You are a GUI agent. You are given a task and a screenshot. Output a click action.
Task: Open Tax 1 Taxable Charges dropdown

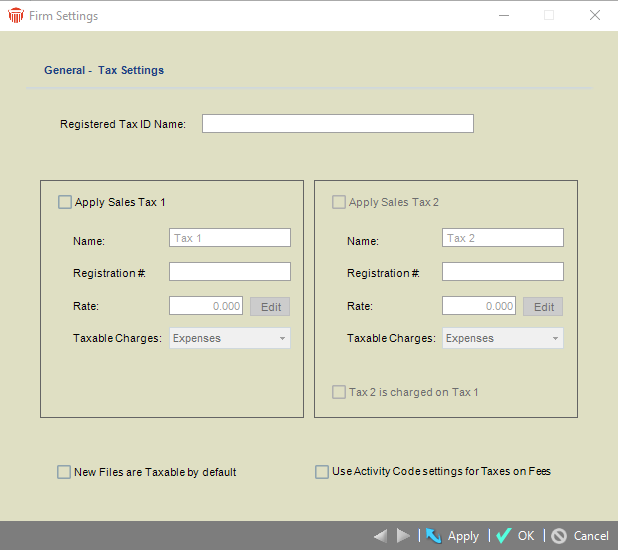[230, 338]
